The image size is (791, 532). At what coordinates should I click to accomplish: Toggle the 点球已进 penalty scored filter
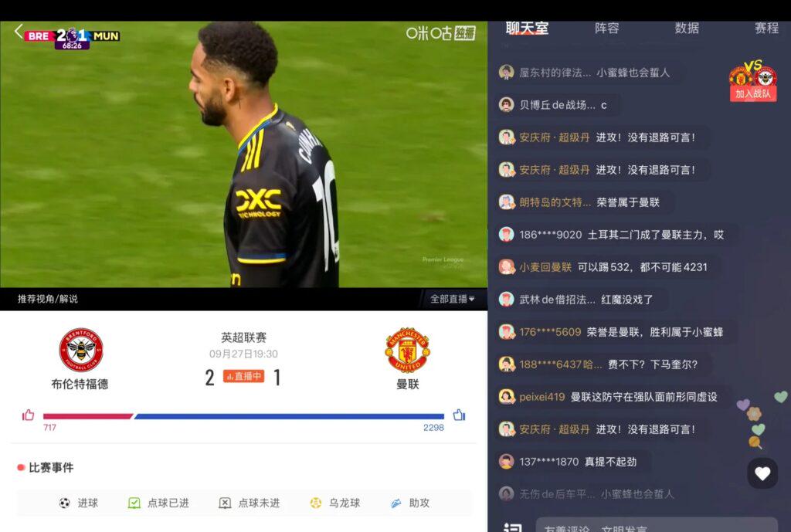[158, 503]
